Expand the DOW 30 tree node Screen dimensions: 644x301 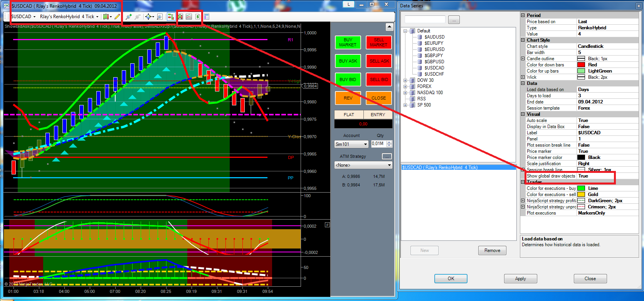click(x=405, y=80)
